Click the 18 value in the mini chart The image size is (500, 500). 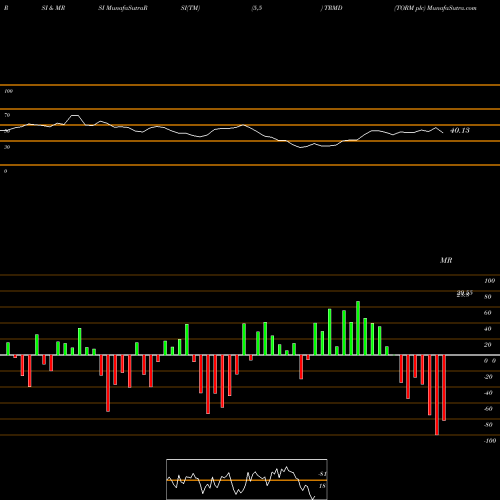322,486
